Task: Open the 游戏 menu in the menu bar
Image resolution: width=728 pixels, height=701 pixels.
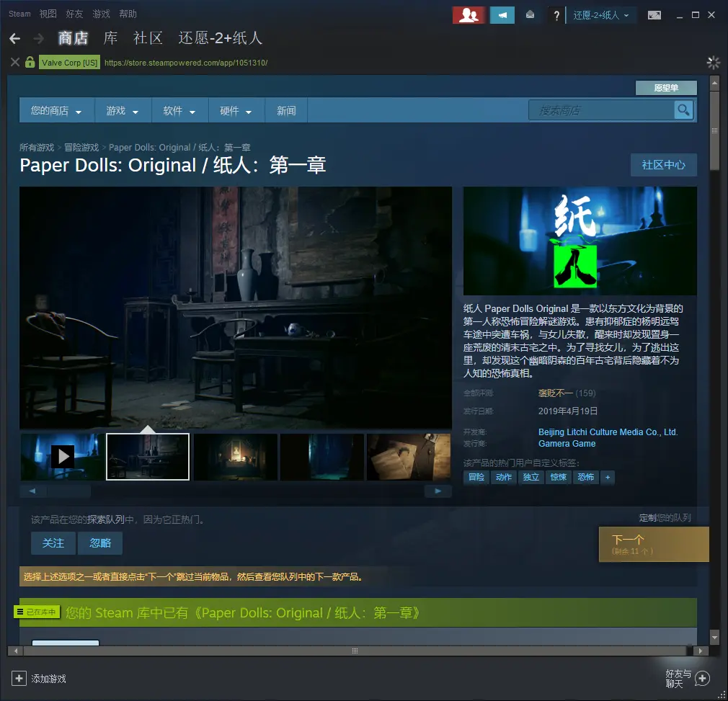Action: click(x=101, y=14)
